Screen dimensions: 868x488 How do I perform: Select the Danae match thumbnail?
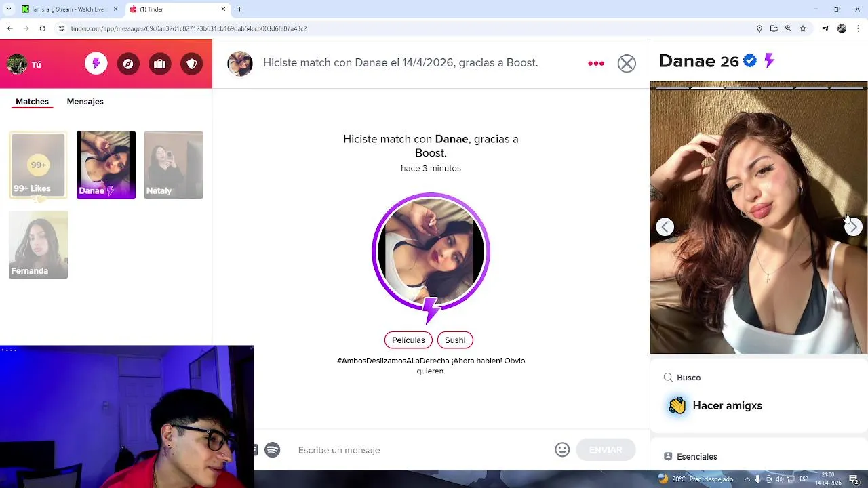(x=106, y=165)
